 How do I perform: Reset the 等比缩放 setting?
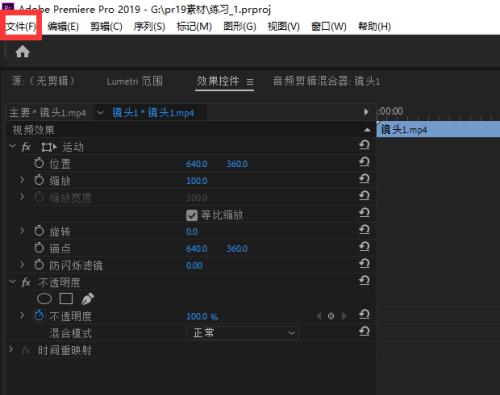[x=364, y=213]
